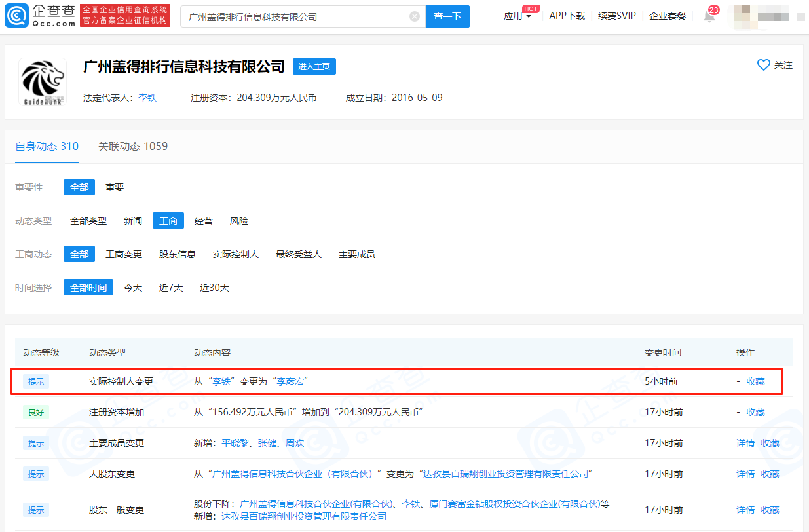Viewport: 809px width, 532px height.
Task: Click 变更时间 column header
Action: pyautogui.click(x=663, y=352)
